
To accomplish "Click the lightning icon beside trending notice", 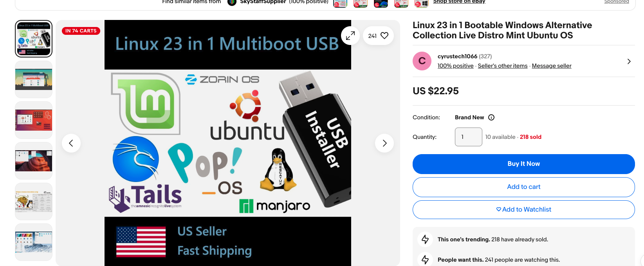I will (x=425, y=239).
